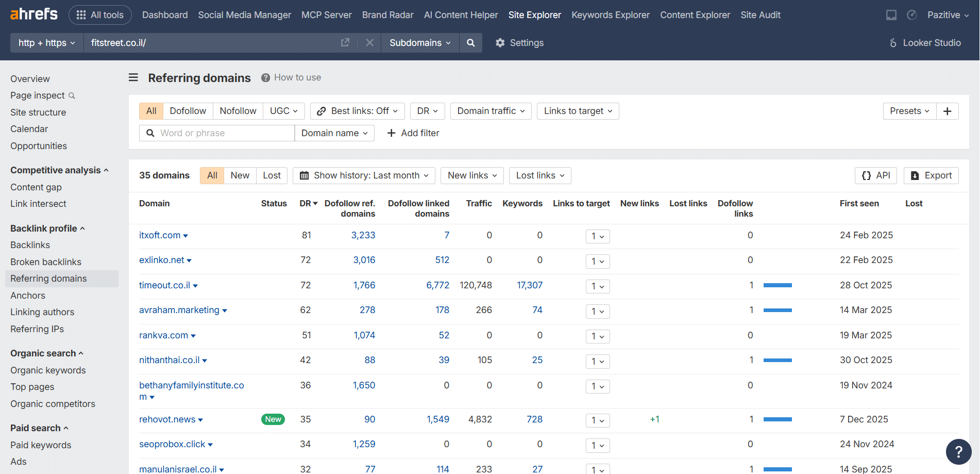The height and width of the screenshot is (474, 980).
Task: Click the search magnifier button
Action: (x=471, y=43)
